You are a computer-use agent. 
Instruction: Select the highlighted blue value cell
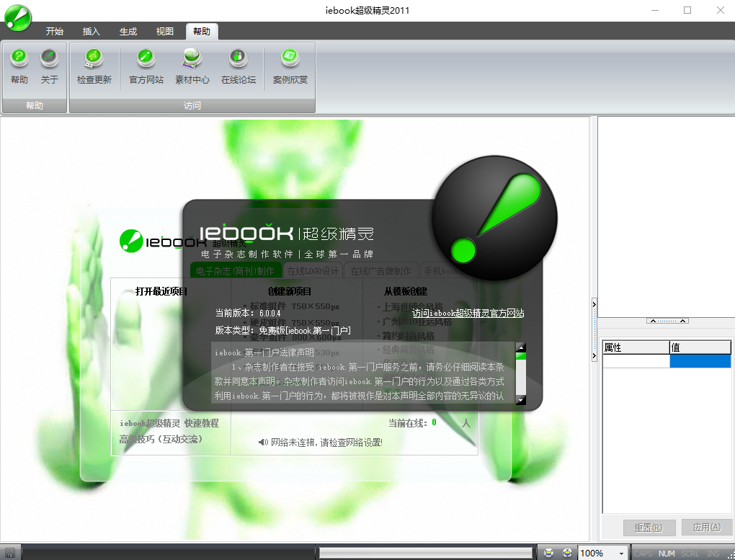point(700,361)
